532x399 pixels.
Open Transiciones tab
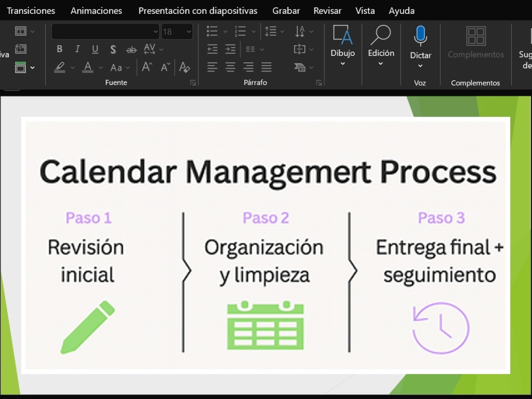(31, 11)
